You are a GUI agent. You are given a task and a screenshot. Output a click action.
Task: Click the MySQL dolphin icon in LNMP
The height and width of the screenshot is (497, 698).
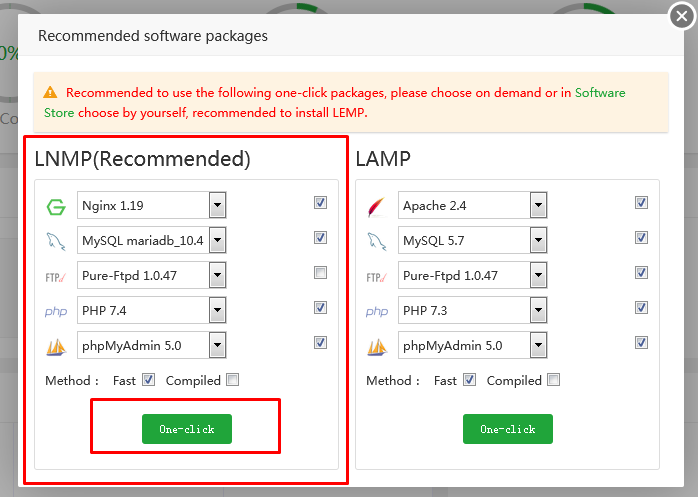(x=55, y=241)
